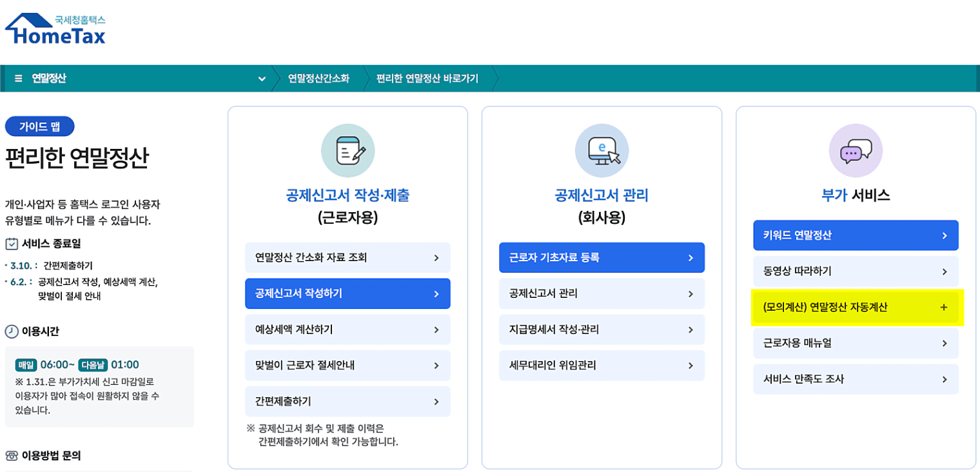980x472 pixels.
Task: Go to 예상세액 계산하기
Action: 348,329
